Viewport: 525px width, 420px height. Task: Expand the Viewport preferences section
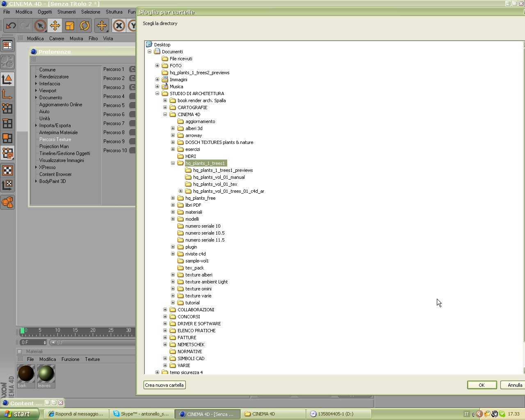point(36,91)
